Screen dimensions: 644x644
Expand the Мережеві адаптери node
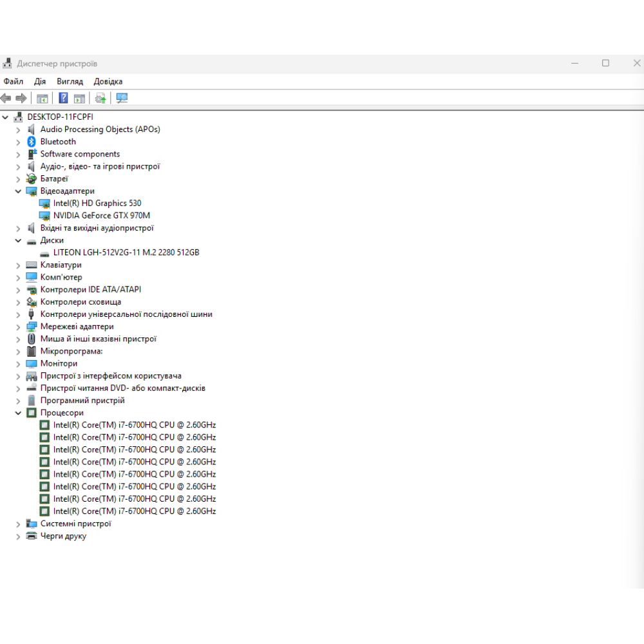point(18,327)
